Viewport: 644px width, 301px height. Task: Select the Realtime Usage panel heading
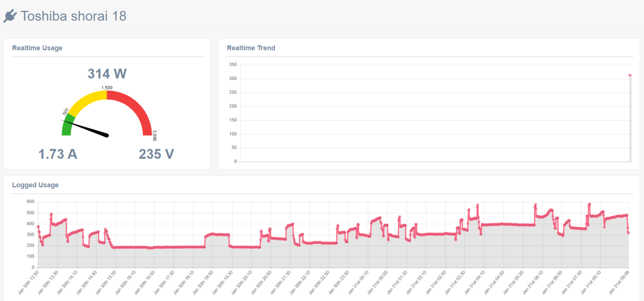click(37, 48)
